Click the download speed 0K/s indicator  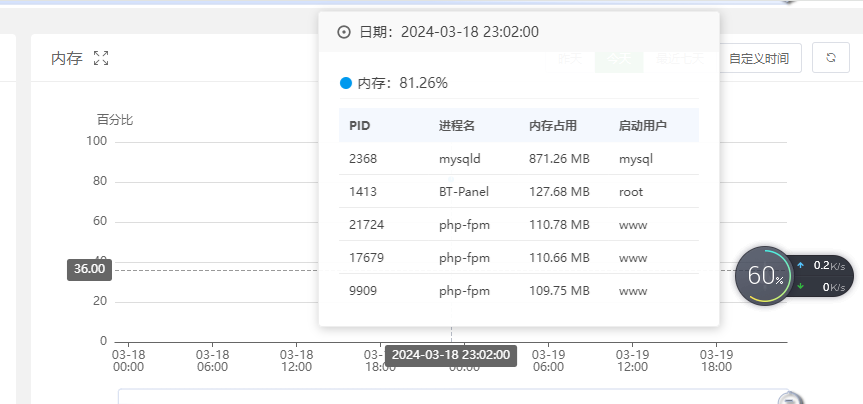[822, 287]
